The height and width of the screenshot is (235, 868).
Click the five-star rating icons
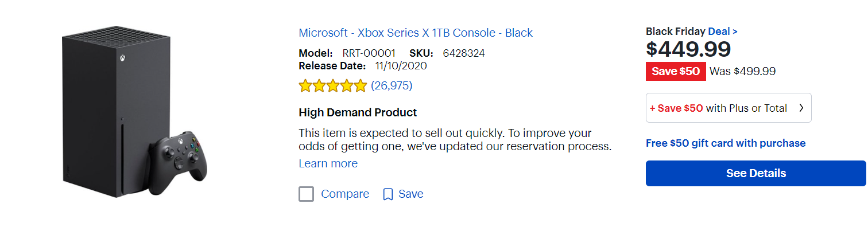[332, 86]
